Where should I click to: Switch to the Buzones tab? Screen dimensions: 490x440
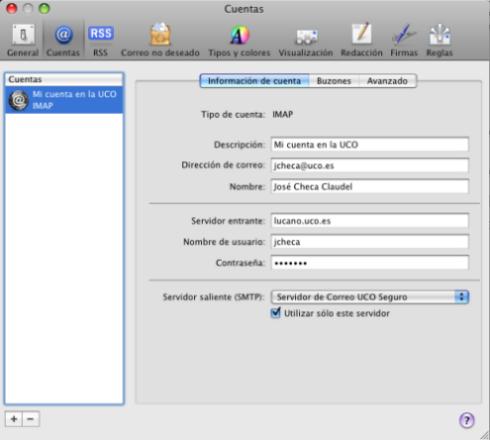[x=334, y=81]
